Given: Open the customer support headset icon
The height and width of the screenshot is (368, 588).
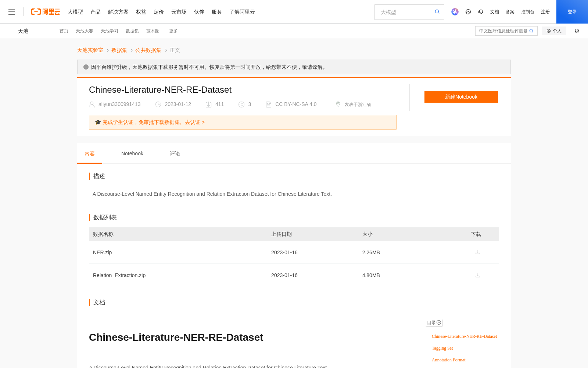Looking at the screenshot, I should [481, 12].
